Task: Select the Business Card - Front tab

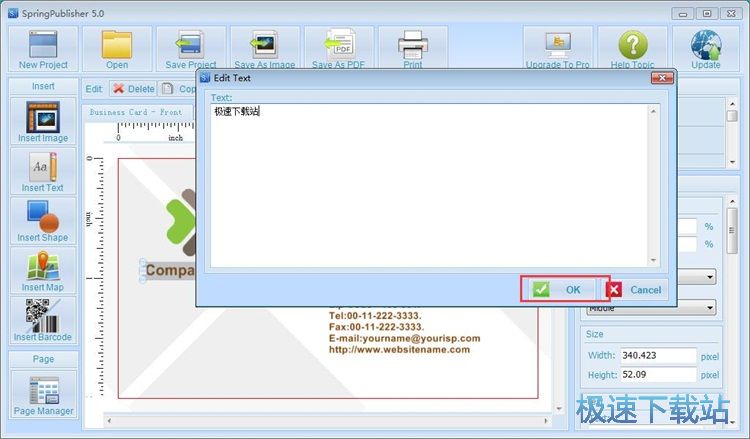Action: (136, 112)
